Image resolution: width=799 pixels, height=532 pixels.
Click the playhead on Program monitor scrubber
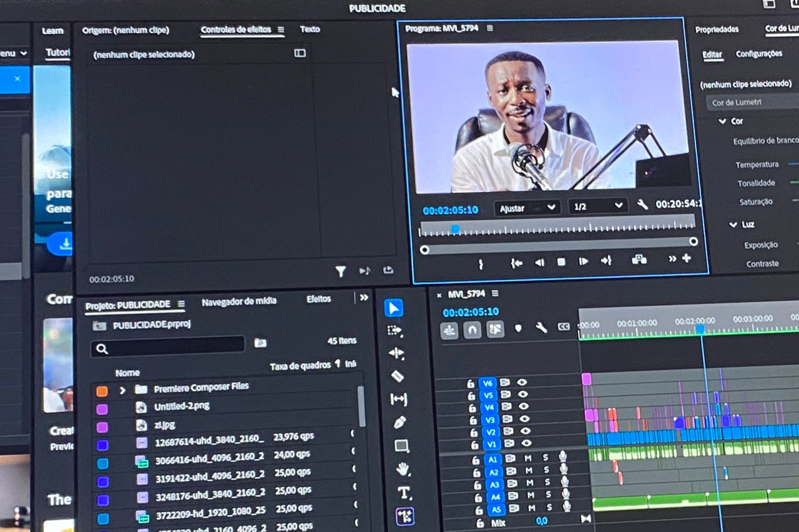(x=455, y=229)
